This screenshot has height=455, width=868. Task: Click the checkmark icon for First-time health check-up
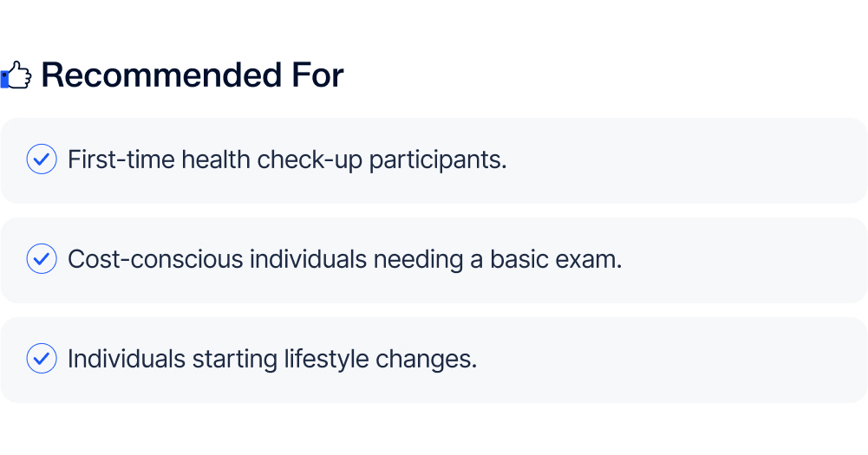click(x=42, y=160)
